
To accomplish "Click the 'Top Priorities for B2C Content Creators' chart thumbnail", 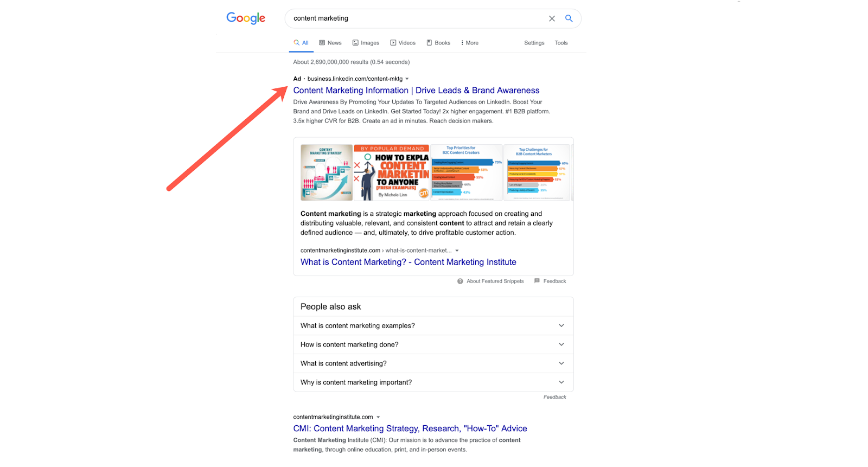I will coord(467,172).
